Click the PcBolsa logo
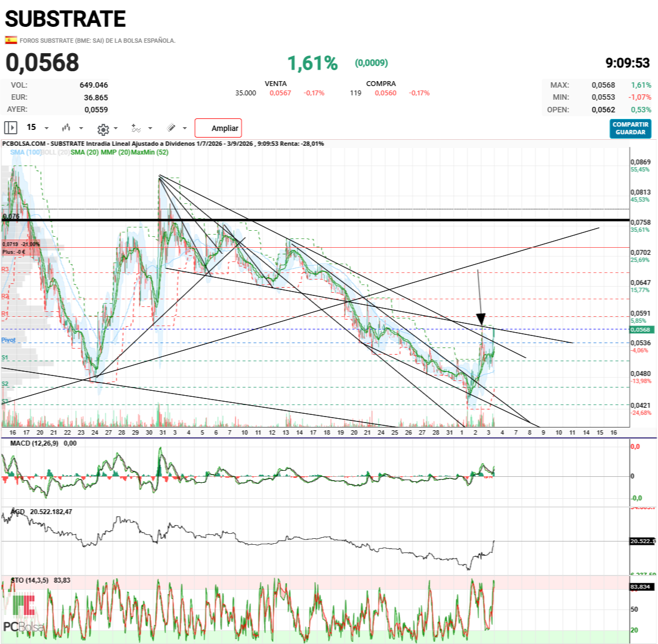The image size is (658, 644). click(23, 614)
